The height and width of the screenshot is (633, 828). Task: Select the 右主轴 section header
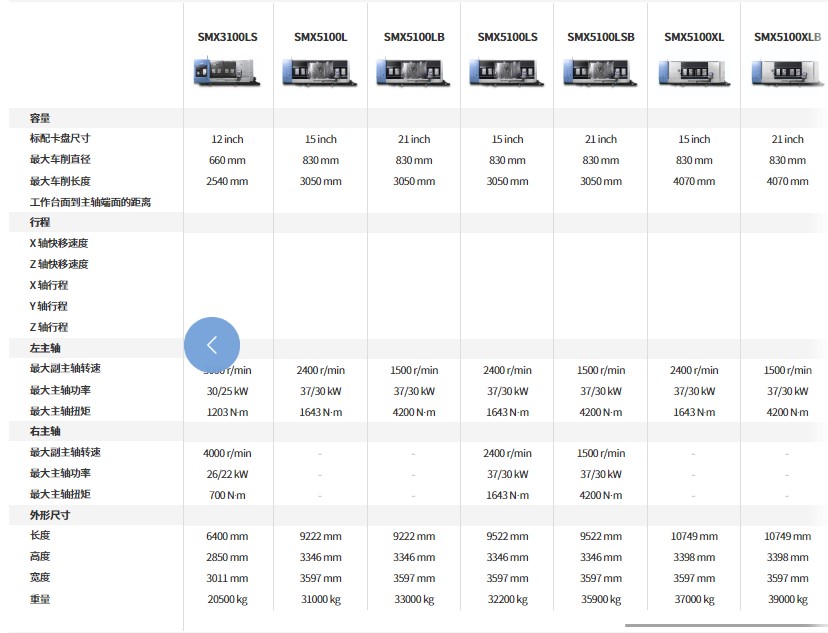(x=45, y=431)
